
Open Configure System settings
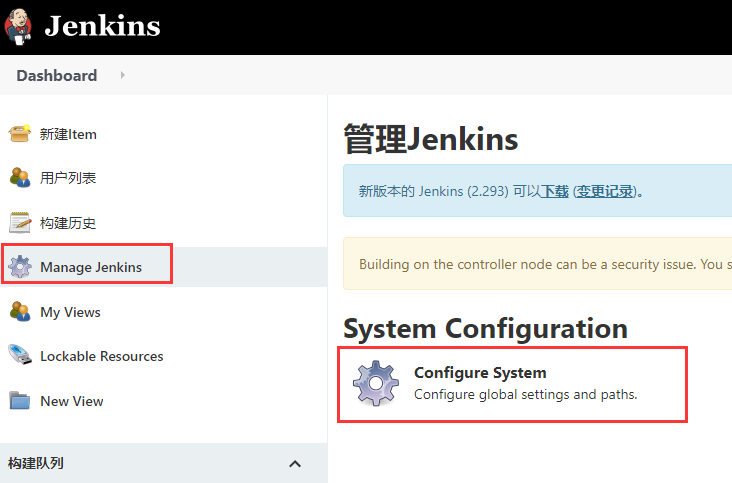pyautogui.click(x=480, y=373)
